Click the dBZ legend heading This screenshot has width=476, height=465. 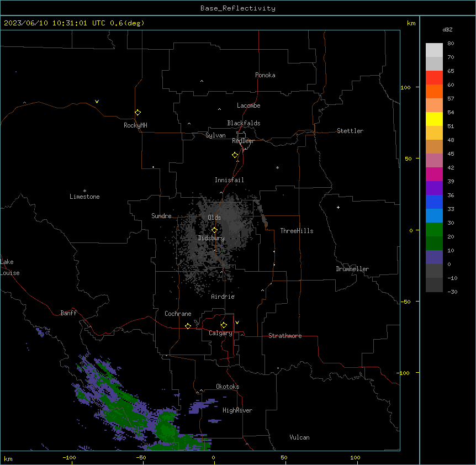click(x=447, y=30)
